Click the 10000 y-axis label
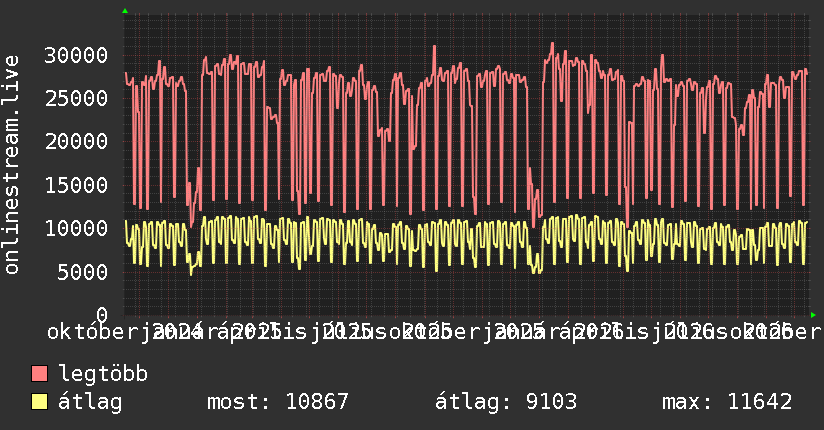This screenshot has height=430, width=824. point(76,228)
